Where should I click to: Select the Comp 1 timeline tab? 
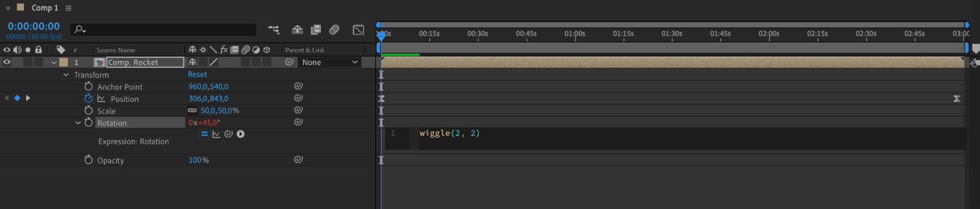pos(45,8)
